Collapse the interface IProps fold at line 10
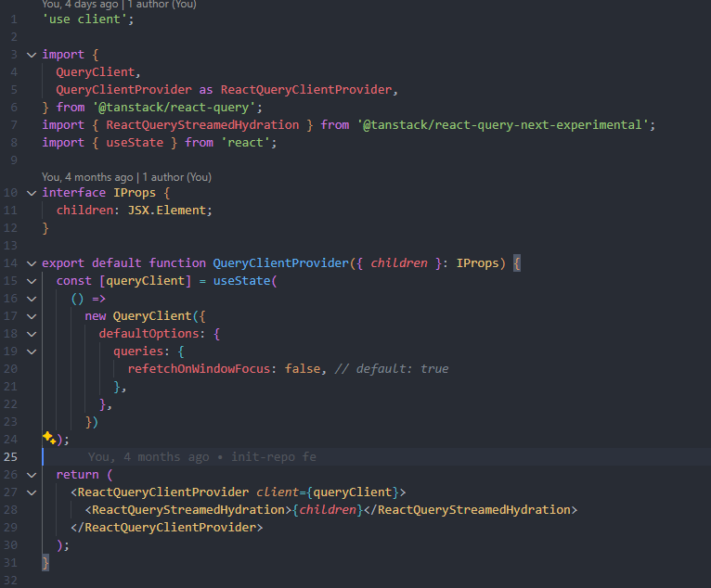Viewport: 711px width, 588px height. (32, 193)
